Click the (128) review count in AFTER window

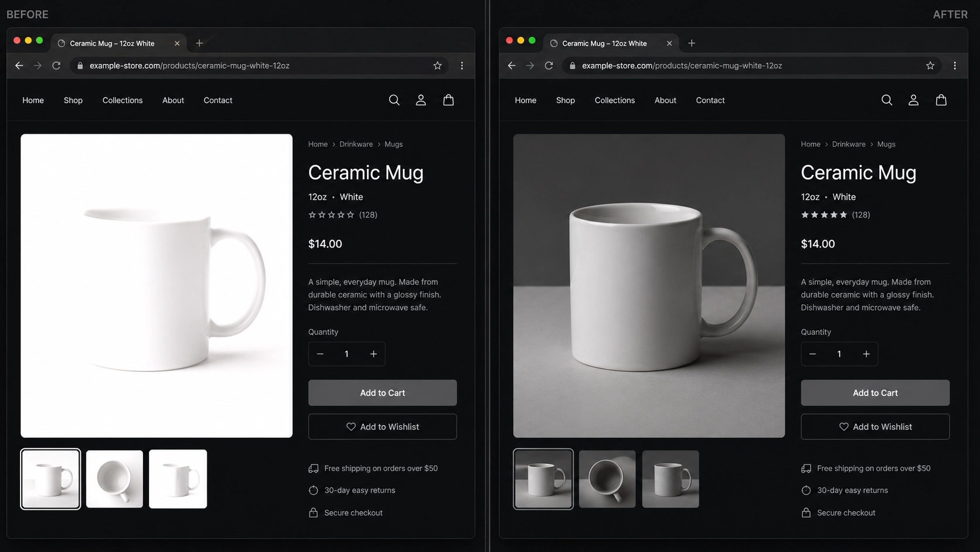pos(861,215)
